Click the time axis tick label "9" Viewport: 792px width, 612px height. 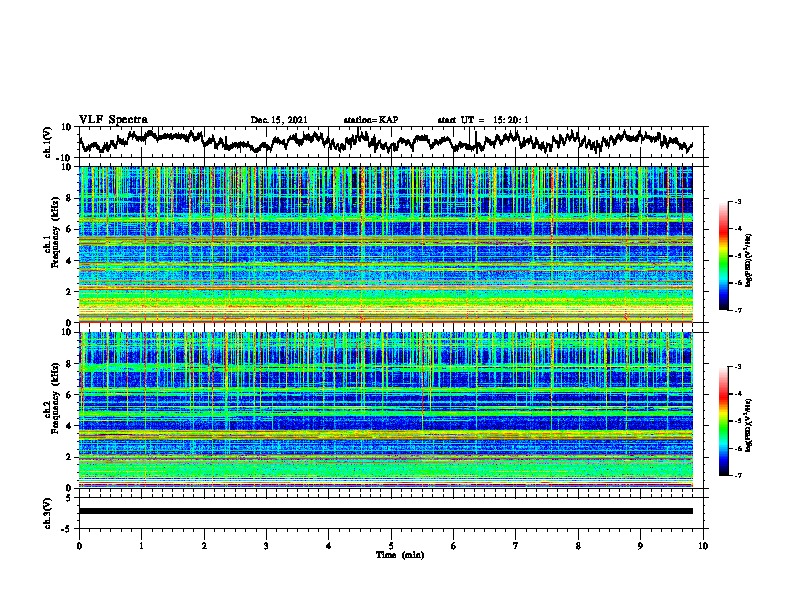point(640,546)
